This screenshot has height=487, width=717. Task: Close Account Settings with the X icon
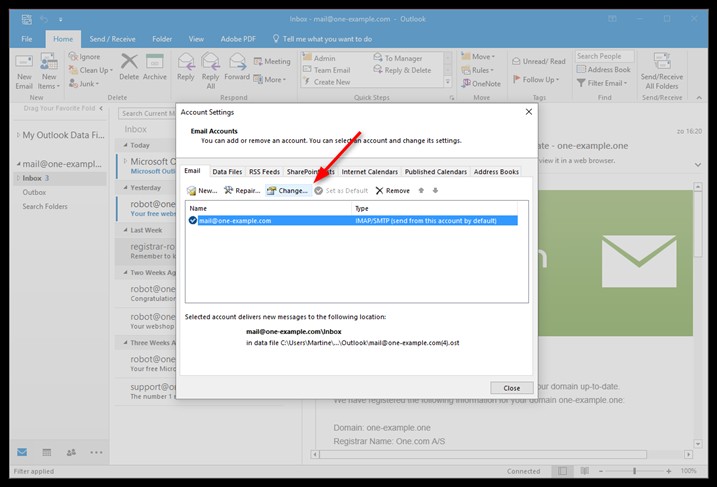click(x=529, y=112)
